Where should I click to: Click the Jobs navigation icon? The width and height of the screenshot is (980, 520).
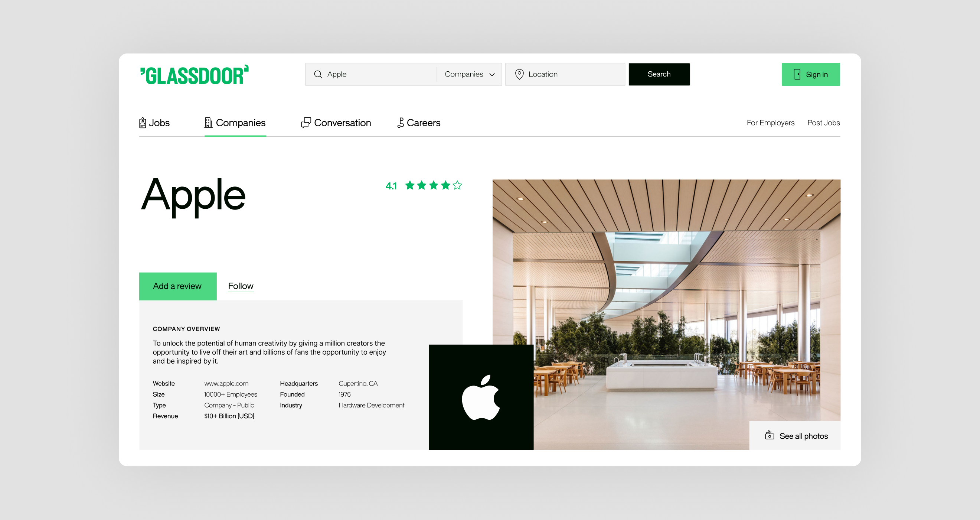143,123
